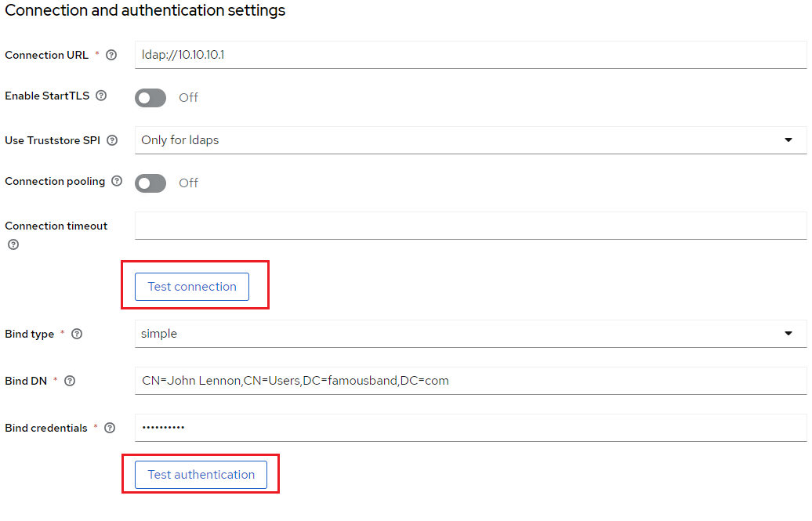Click help icon beside Enable StartTLS
The image size is (812, 521).
click(x=100, y=96)
